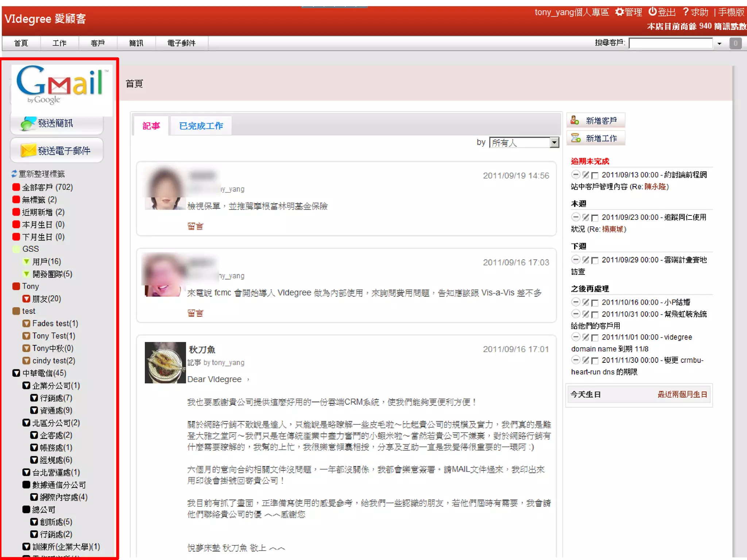Click the edit pencil icon for 小P結婚 task
Image resolution: width=747 pixels, height=560 pixels.
(x=585, y=302)
